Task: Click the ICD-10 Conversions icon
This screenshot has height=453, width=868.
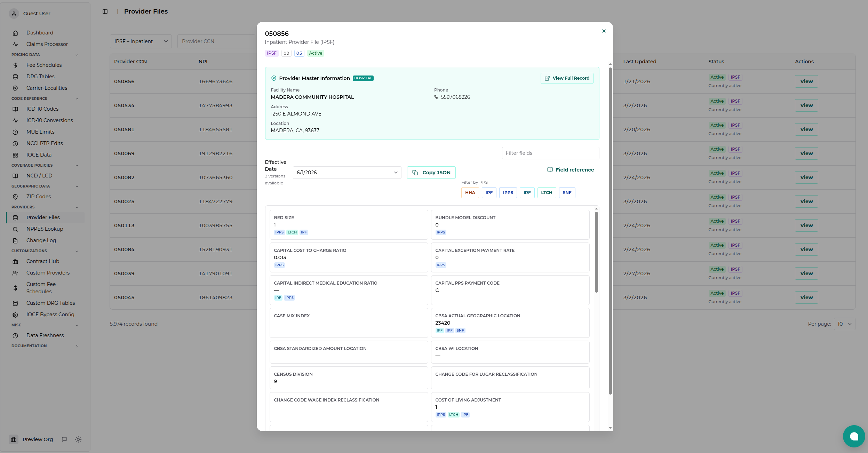Action: point(15,121)
